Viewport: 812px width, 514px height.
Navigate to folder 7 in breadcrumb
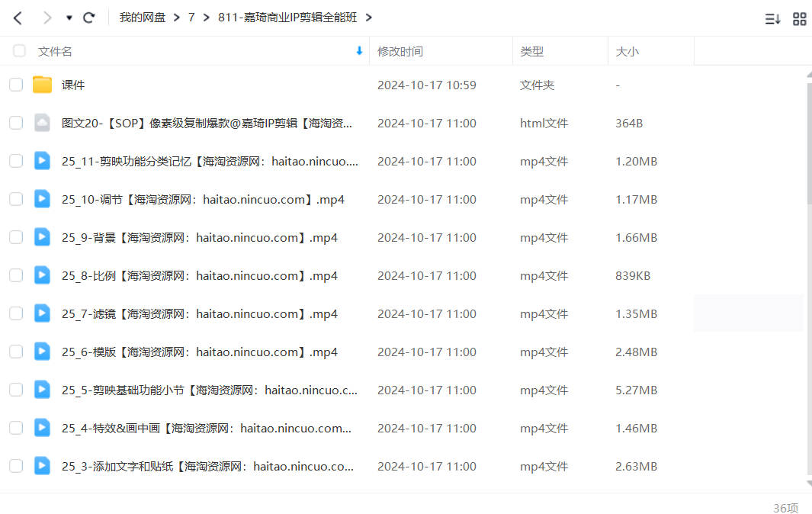point(191,18)
